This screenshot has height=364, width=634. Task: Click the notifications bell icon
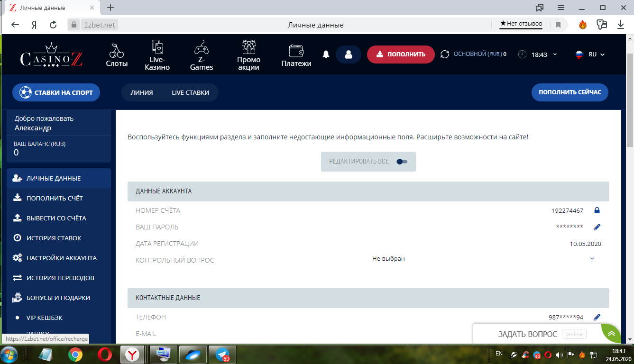[326, 55]
